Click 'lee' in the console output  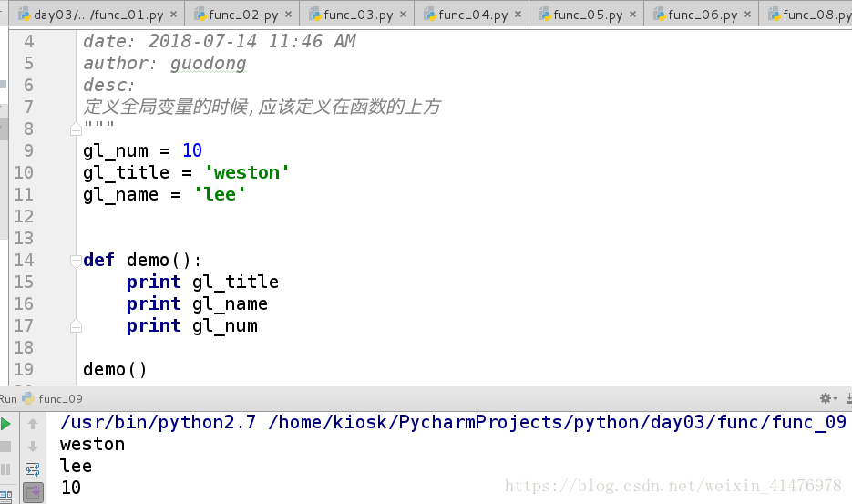coord(76,466)
